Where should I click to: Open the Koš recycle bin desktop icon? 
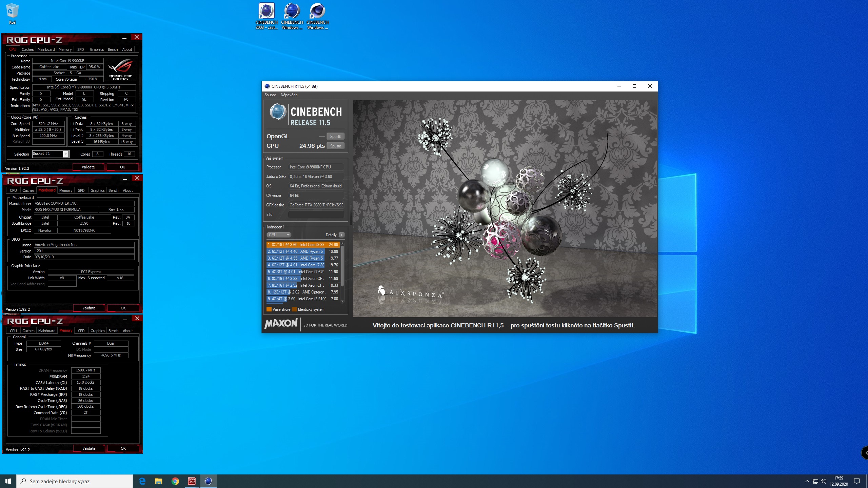[12, 14]
